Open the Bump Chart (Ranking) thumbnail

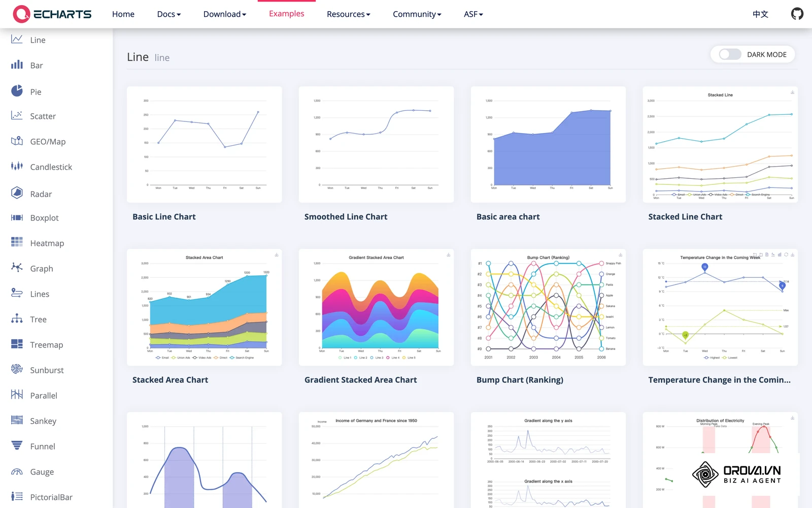pos(549,307)
